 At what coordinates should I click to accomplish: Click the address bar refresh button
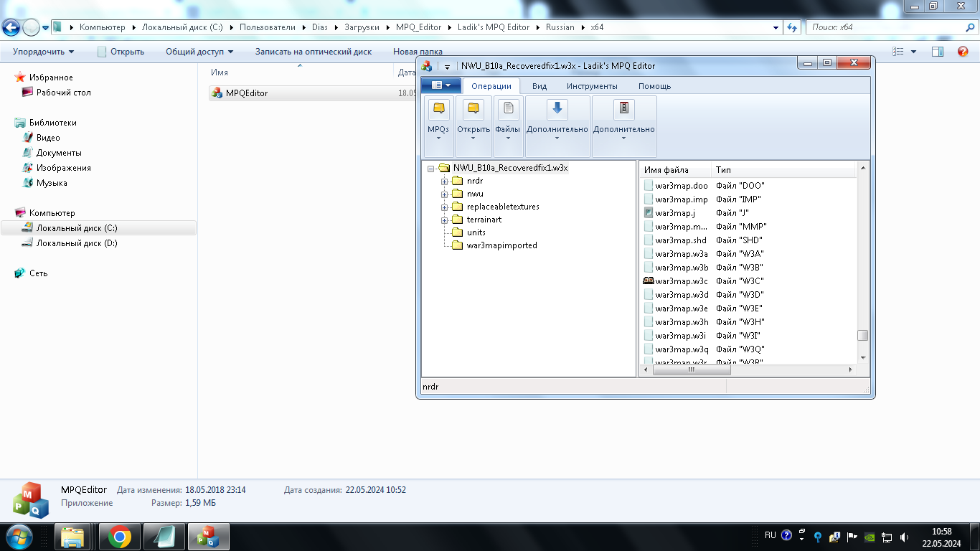click(x=793, y=27)
